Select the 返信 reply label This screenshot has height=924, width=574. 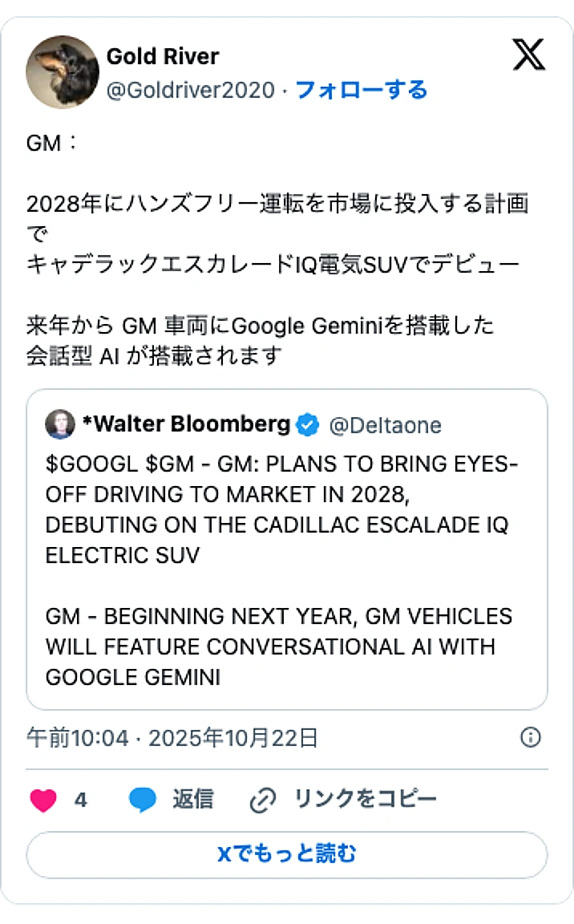[x=193, y=800]
